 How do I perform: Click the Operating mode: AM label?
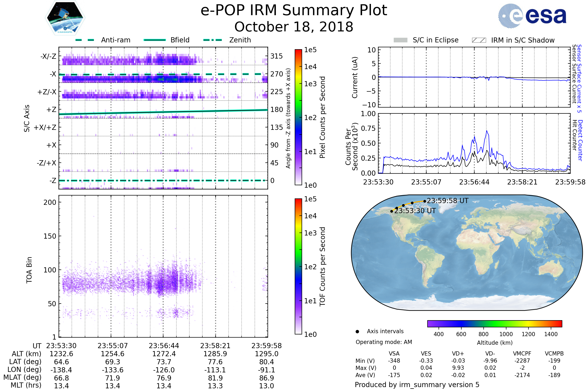[383, 342]
